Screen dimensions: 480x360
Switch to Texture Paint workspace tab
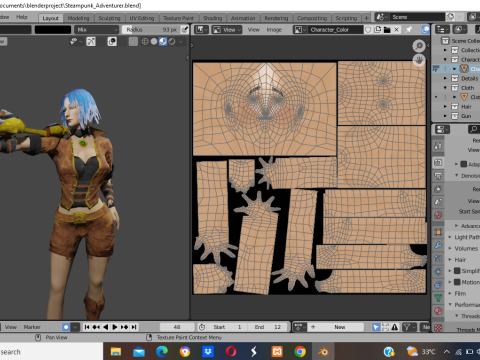click(x=179, y=18)
